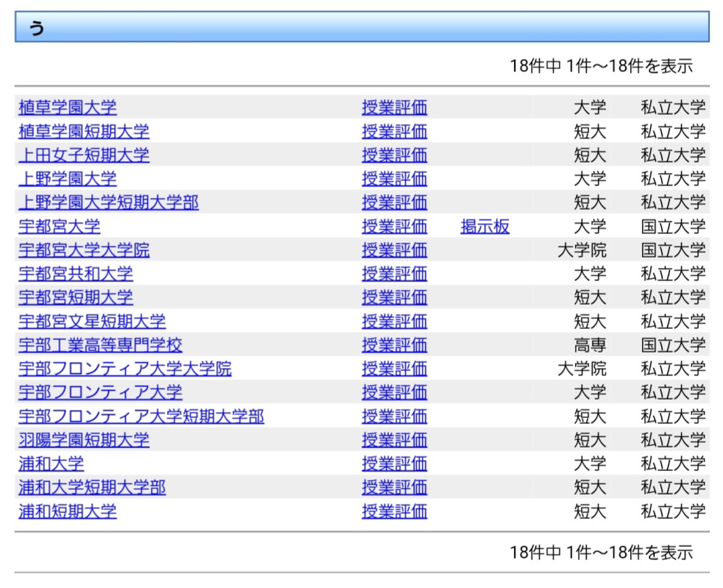Click 授業評価 for 上田女子短期大学
Screen dimensions: 723x588
394,155
